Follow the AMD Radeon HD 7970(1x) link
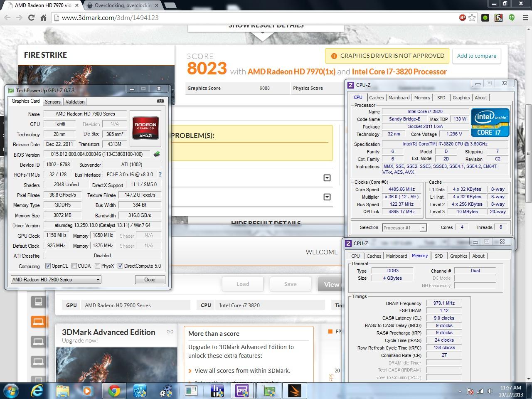The height and width of the screenshot is (399, 532). tap(291, 71)
